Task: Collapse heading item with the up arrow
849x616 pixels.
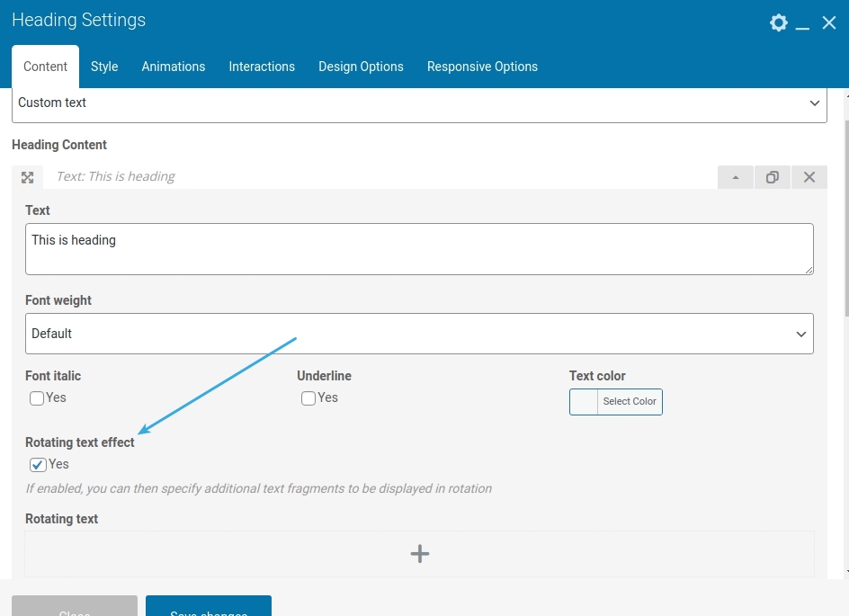Action: point(736,177)
